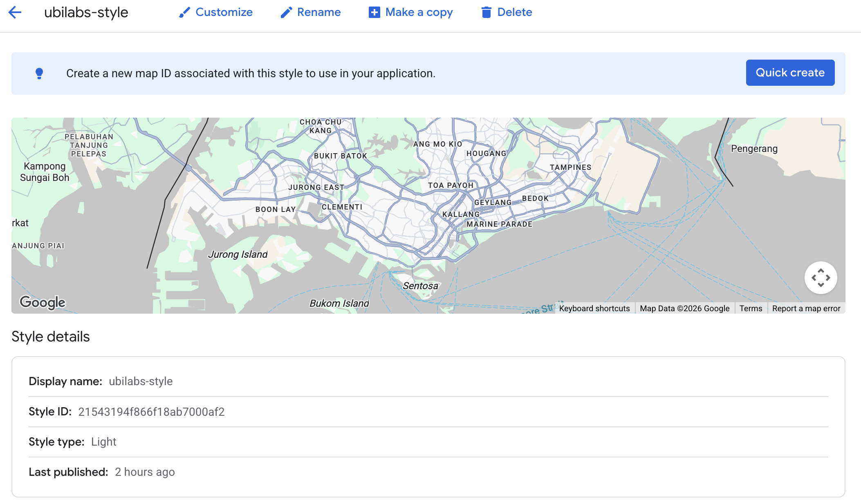This screenshot has width=861, height=504.
Task: Click Jurong Island label on map
Action: (238, 254)
